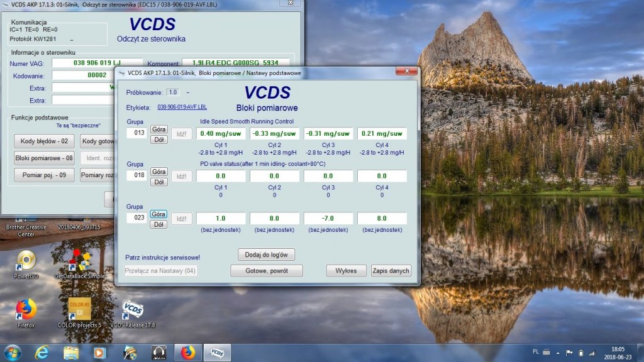The height and width of the screenshot is (362, 644).
Task: Click Zapis danych button
Action: click(391, 270)
